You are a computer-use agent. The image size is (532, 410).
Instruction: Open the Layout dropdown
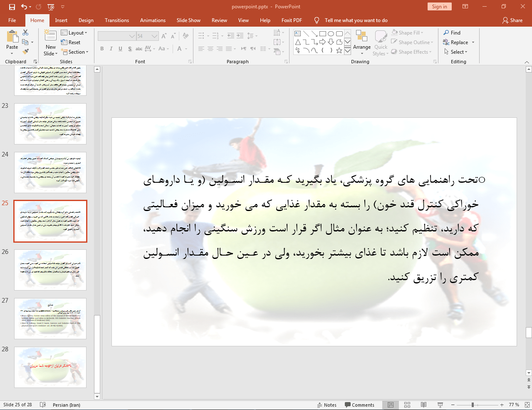[74, 32]
